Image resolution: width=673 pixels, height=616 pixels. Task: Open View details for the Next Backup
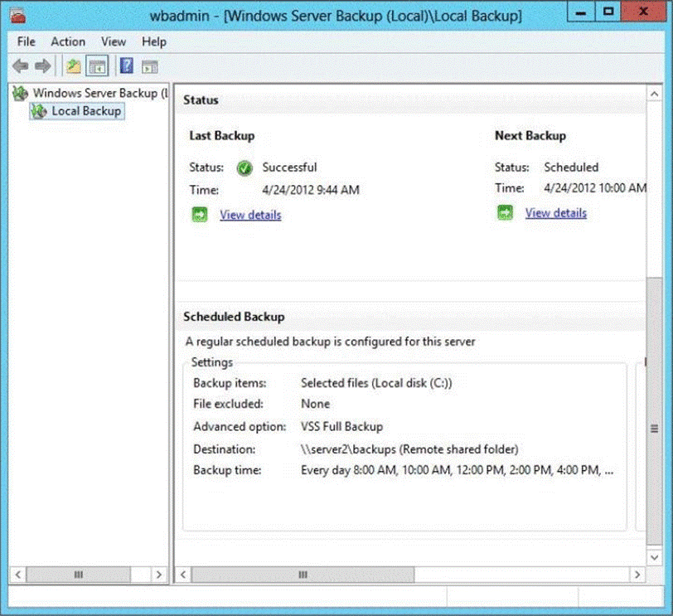[x=555, y=213]
